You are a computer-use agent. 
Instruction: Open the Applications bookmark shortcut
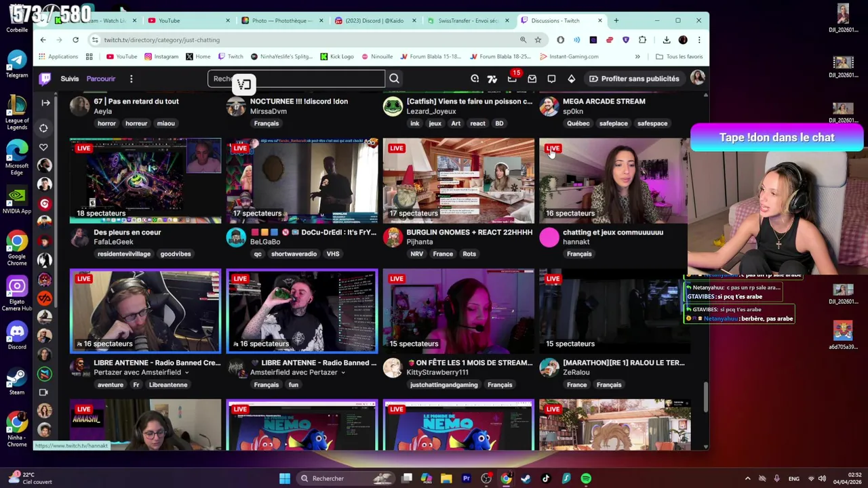58,57
